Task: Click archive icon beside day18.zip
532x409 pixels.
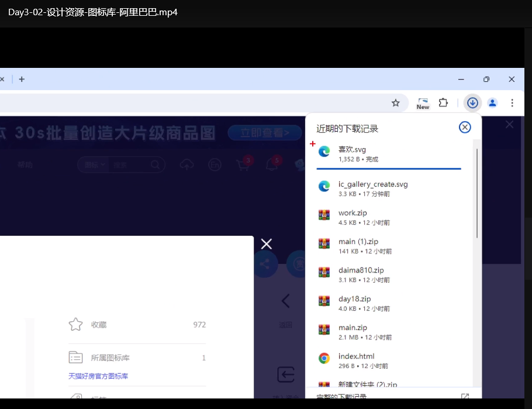Action: click(324, 301)
